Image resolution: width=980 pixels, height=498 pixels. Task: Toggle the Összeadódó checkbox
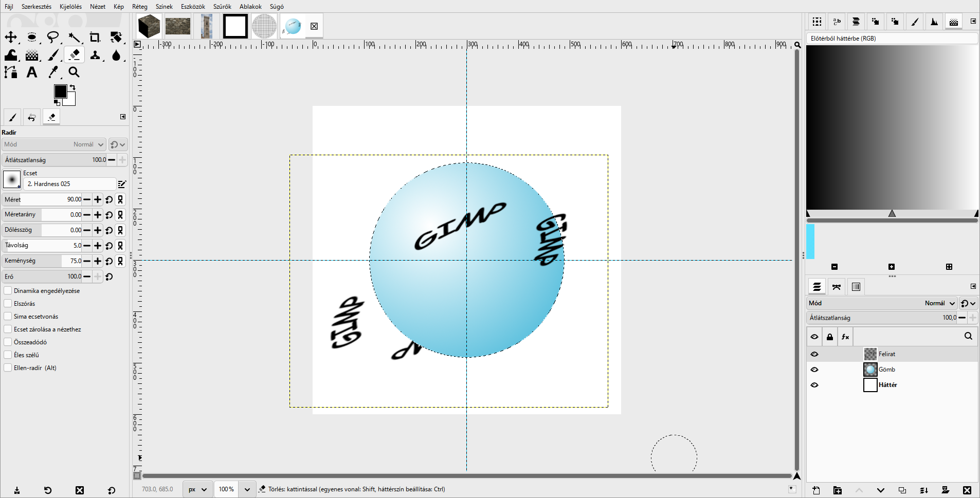pos(8,342)
